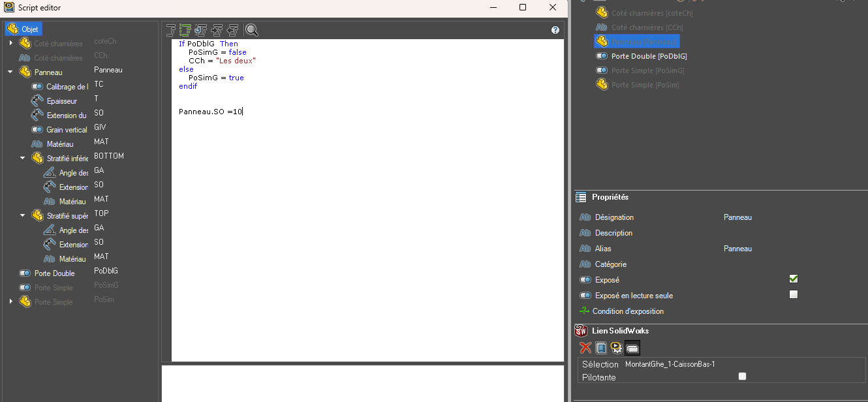Click the first script formatting toolbar icon
Viewport: 868px width, 402px height.
172,29
